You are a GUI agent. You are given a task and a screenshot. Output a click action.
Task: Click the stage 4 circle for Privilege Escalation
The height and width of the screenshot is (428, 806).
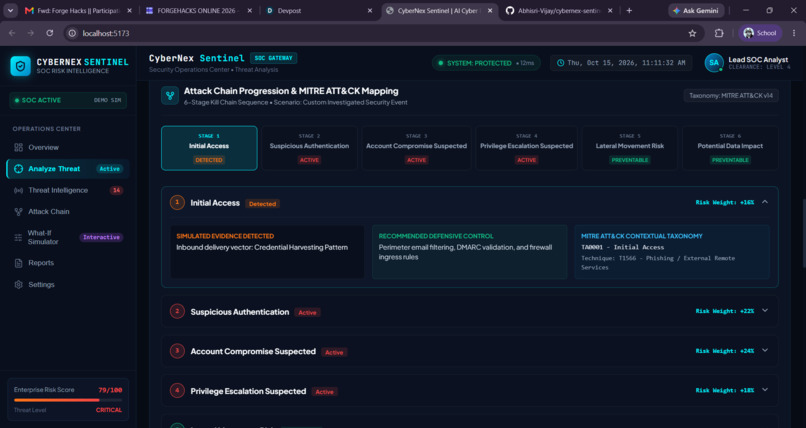(x=177, y=391)
